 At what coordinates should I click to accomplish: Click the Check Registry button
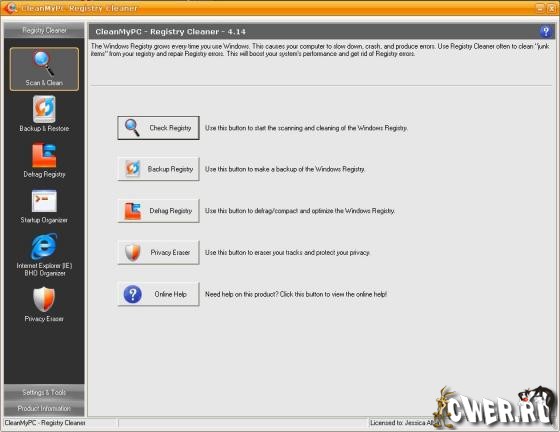click(x=158, y=128)
